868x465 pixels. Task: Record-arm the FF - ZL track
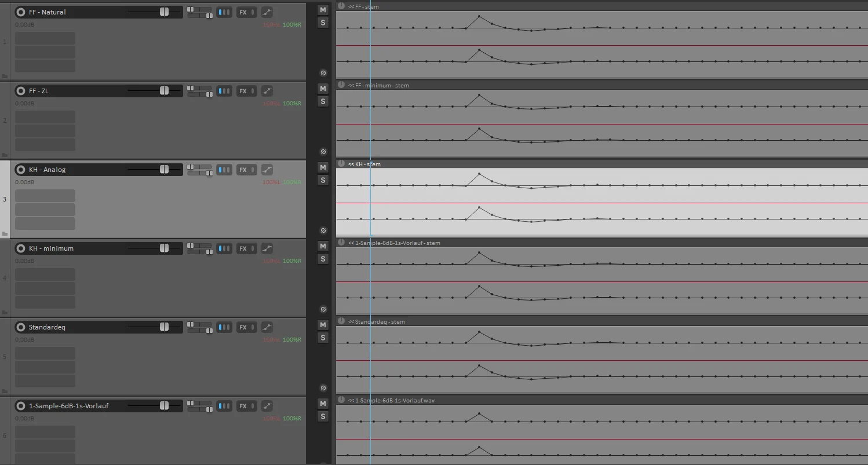(x=21, y=91)
